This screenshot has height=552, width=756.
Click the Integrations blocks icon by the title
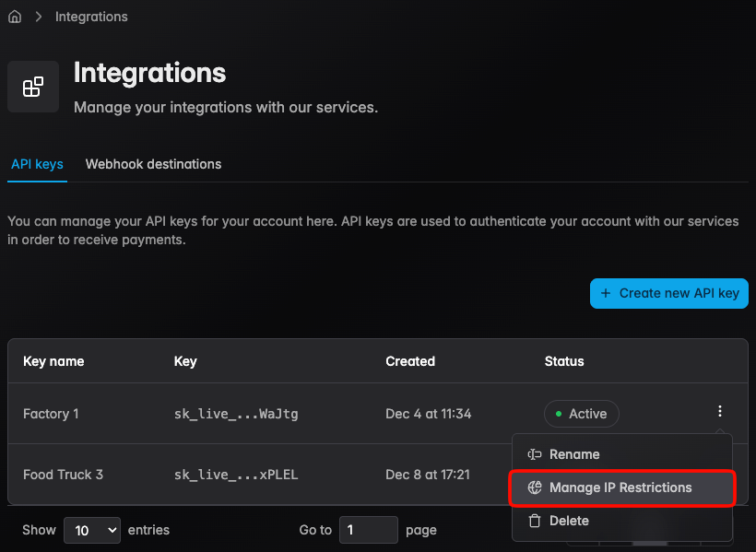point(33,87)
